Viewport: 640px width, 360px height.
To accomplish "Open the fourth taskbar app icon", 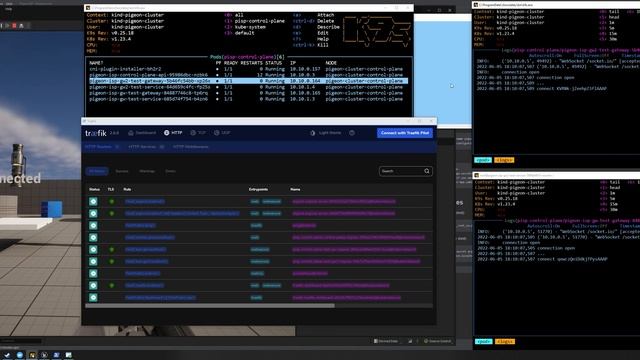I will [x=44, y=355].
